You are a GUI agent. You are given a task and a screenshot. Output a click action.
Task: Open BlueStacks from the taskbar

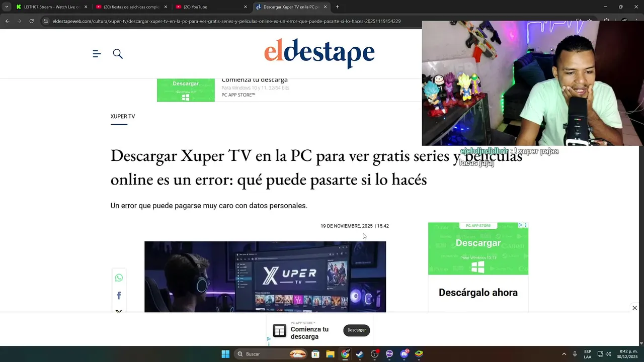[419, 354]
